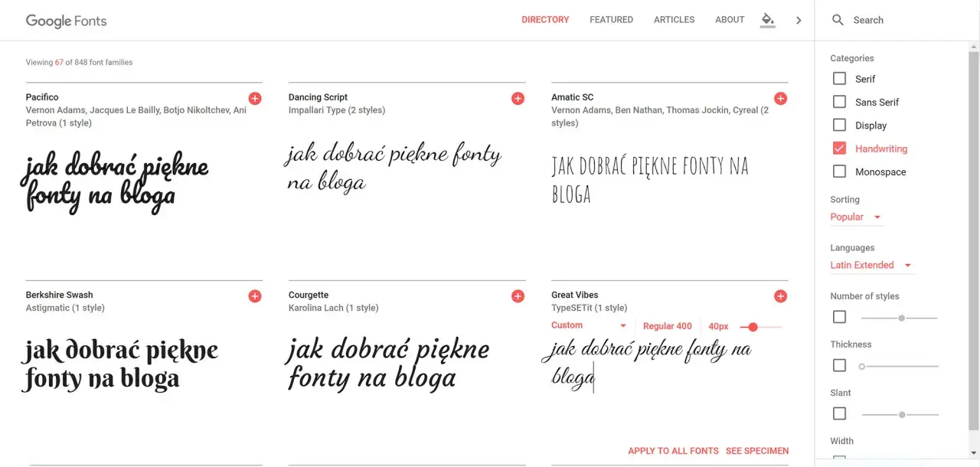980x467 pixels.
Task: Add Pacifico font with plus icon
Action: (255, 99)
